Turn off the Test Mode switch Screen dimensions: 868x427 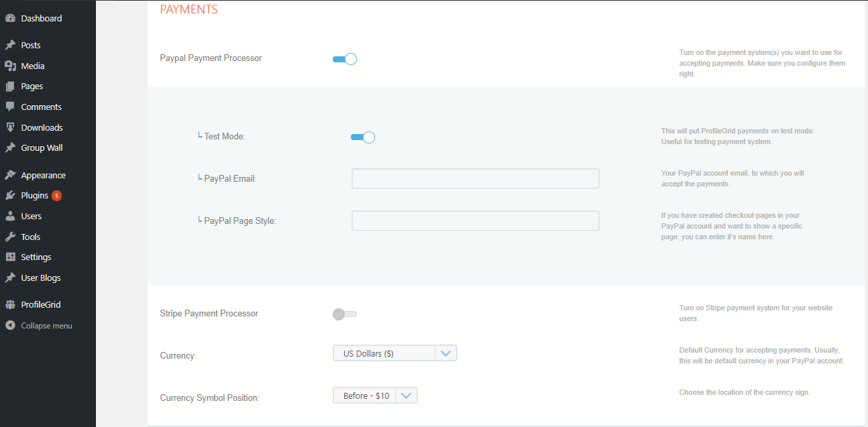(x=362, y=137)
